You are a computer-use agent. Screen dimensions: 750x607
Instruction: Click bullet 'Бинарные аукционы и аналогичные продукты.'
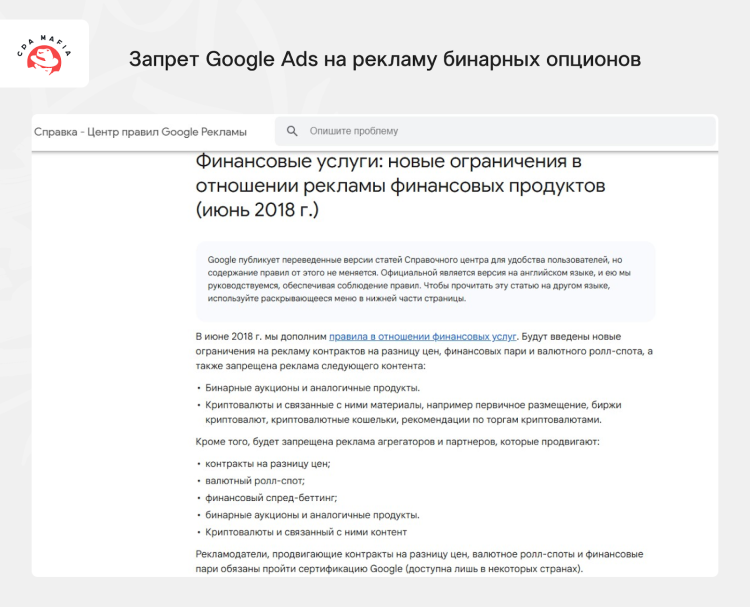pos(312,388)
